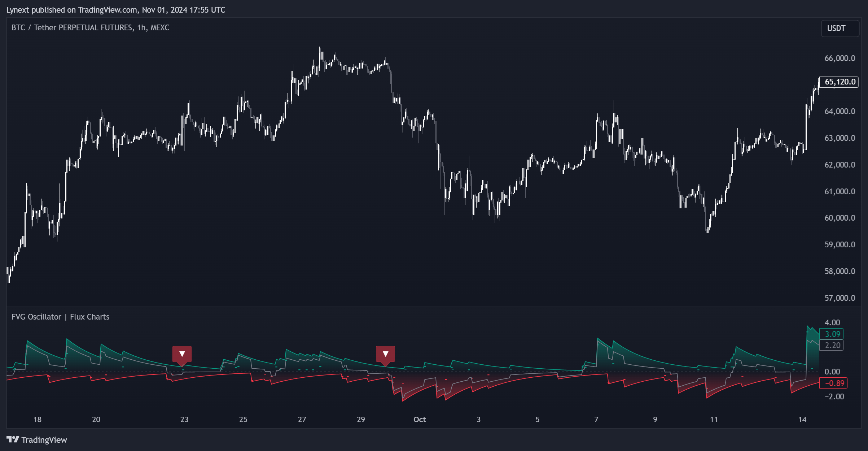The height and width of the screenshot is (451, 868).
Task: Click the BTC / Tether PERPETUAL FUTURES title
Action: click(90, 27)
